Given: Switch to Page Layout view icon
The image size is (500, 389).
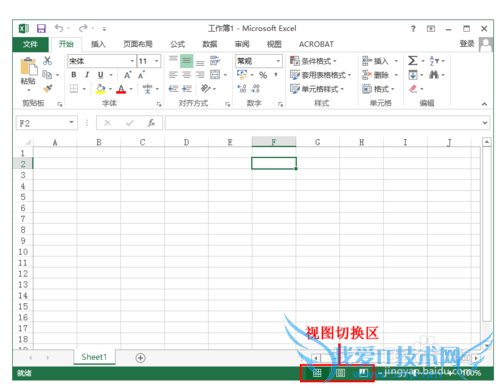Looking at the screenshot, I should point(340,373).
